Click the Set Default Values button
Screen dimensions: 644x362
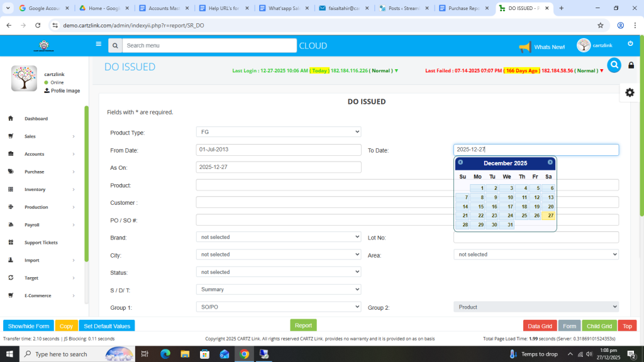point(107,326)
